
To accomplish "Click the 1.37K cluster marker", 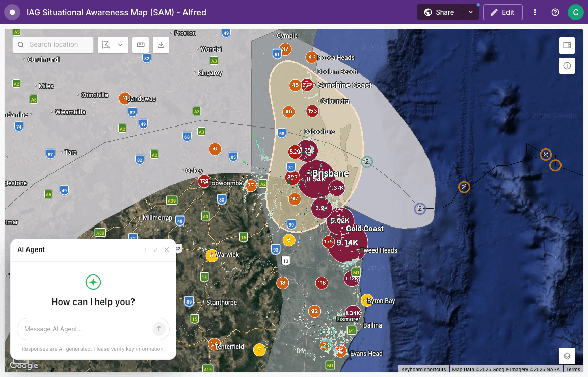I will [x=336, y=188].
